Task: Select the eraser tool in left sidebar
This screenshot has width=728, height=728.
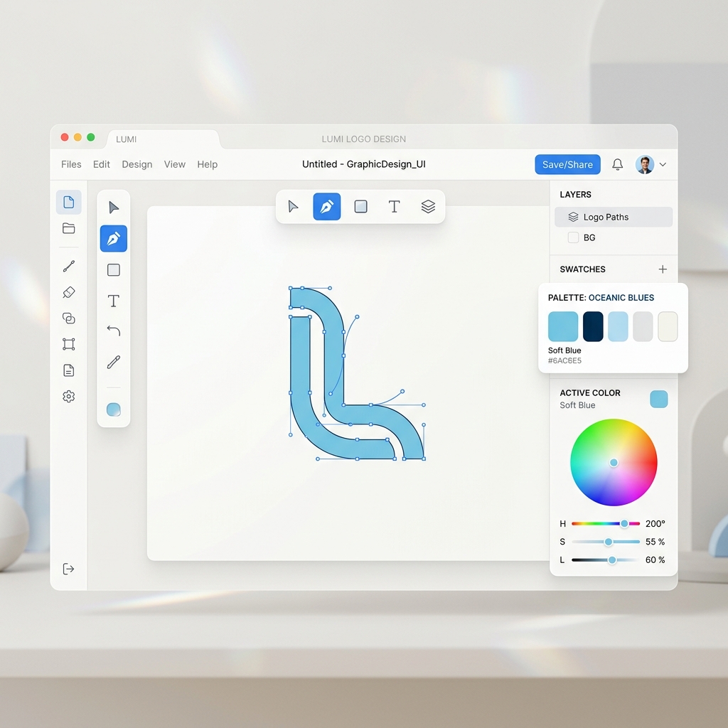Action: pos(69,292)
